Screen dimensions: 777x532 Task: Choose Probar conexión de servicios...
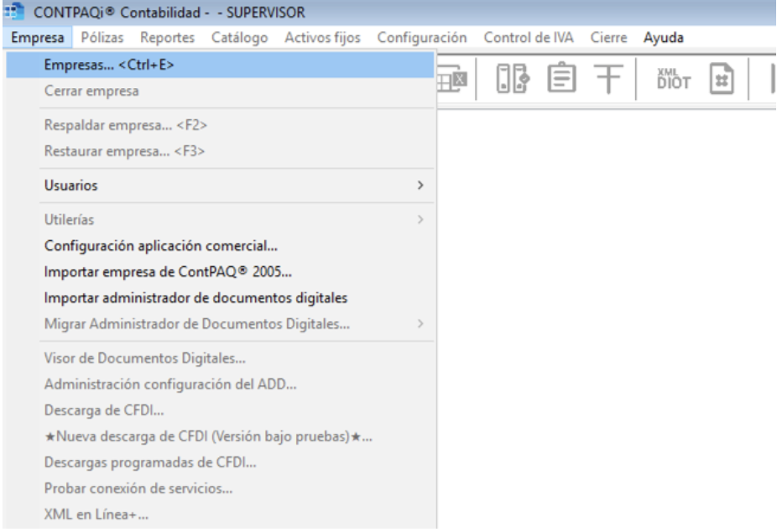tap(220, 488)
